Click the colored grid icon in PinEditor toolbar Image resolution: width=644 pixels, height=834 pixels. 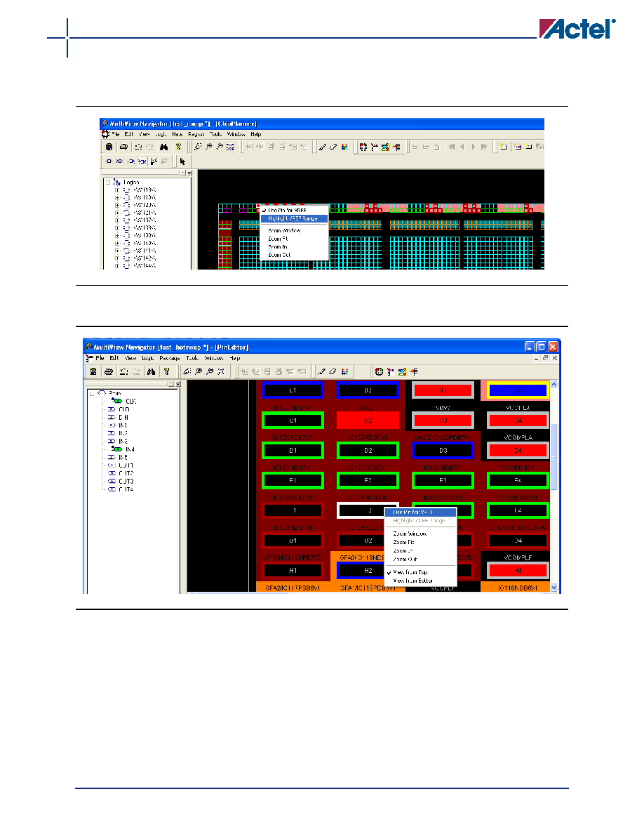pos(344,371)
